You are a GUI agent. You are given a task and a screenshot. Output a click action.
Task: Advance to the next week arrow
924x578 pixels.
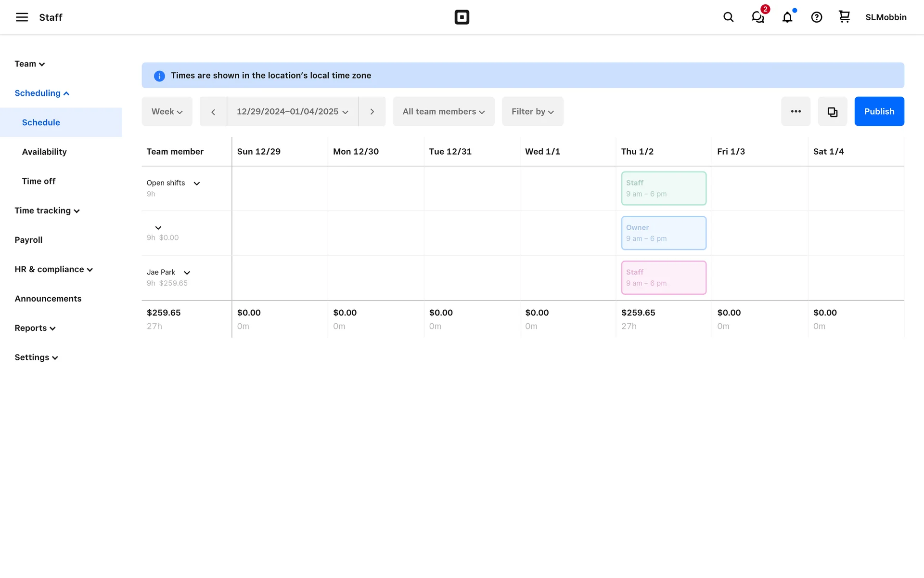coord(372,112)
